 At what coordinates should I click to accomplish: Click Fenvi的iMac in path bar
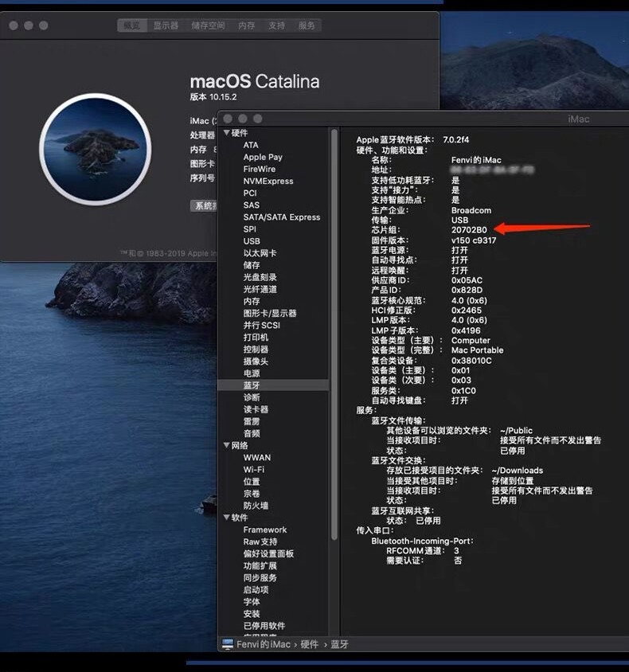click(263, 644)
